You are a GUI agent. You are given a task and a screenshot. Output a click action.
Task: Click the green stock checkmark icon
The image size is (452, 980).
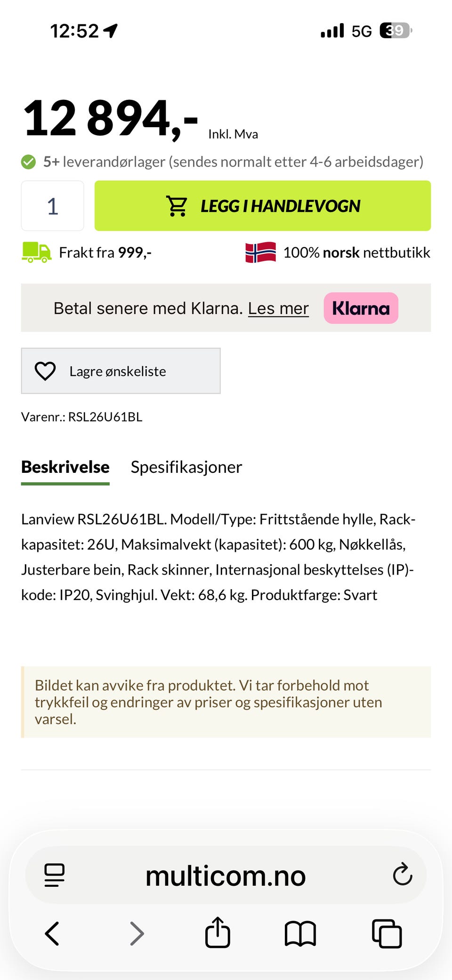[28, 162]
